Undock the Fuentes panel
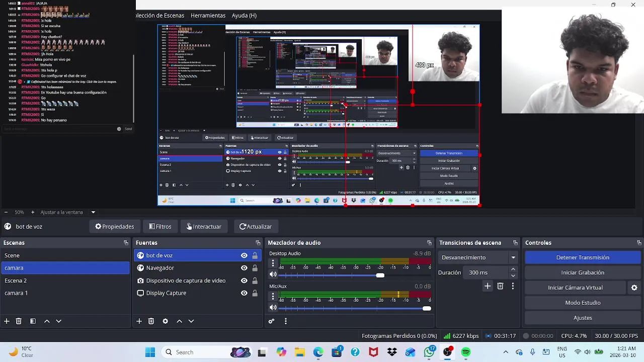The width and height of the screenshot is (644, 362). (258, 243)
